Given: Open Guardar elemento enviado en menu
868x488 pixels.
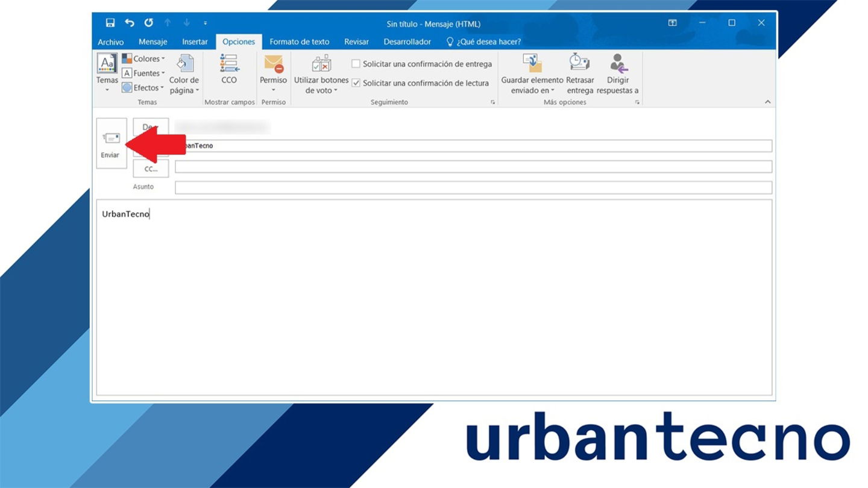Looking at the screenshot, I should [532, 74].
